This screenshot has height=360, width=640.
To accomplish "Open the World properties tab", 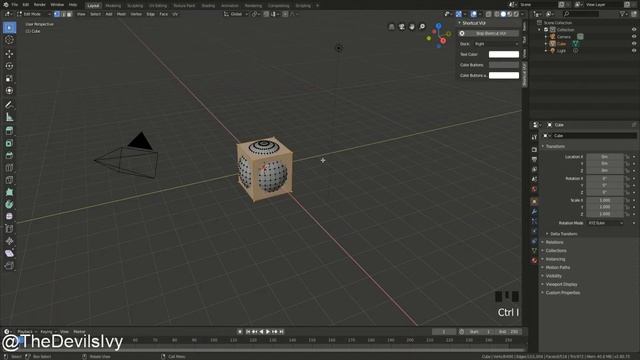I will [x=534, y=189].
